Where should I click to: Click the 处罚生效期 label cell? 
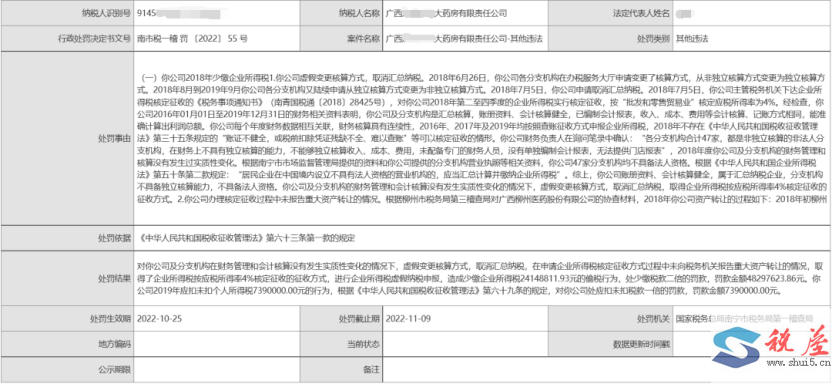click(66, 319)
